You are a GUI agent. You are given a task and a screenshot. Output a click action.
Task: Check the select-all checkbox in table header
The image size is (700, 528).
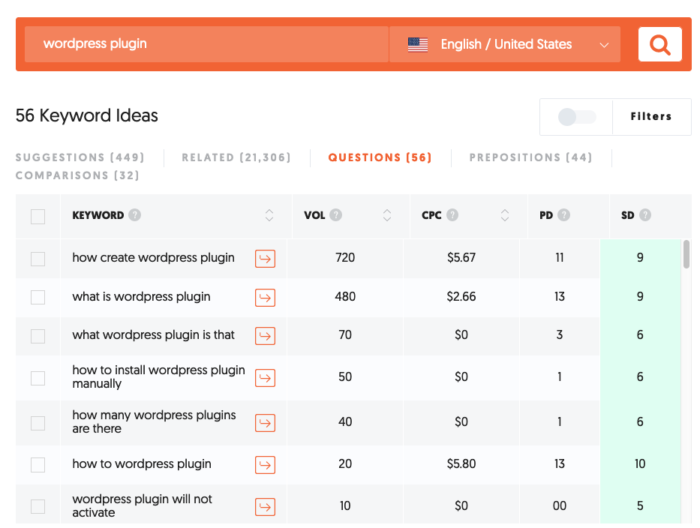click(38, 216)
